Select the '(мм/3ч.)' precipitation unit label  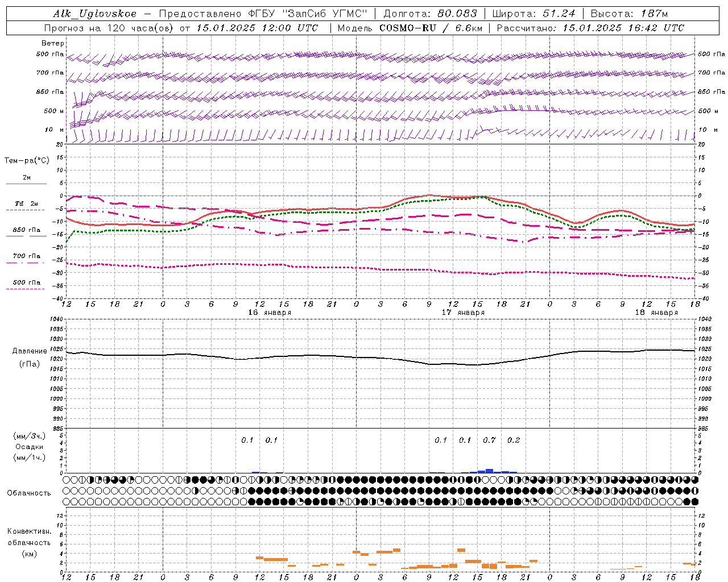pyautogui.click(x=30, y=436)
